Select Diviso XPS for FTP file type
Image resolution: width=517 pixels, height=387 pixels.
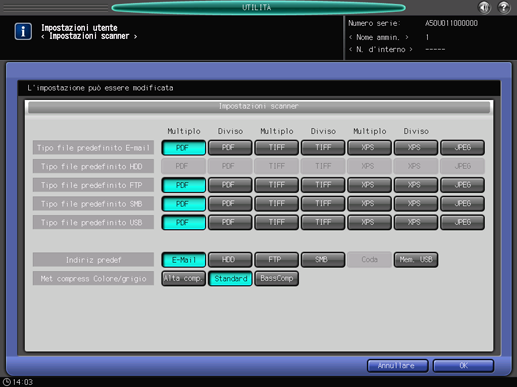416,185
